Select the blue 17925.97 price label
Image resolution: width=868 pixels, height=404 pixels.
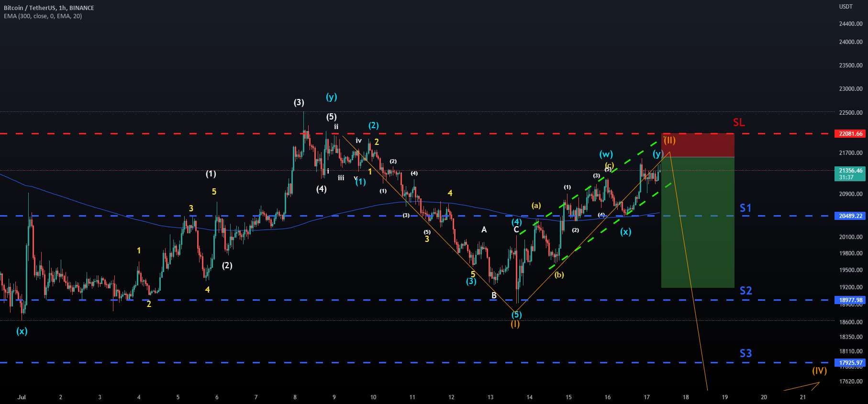tap(850, 363)
